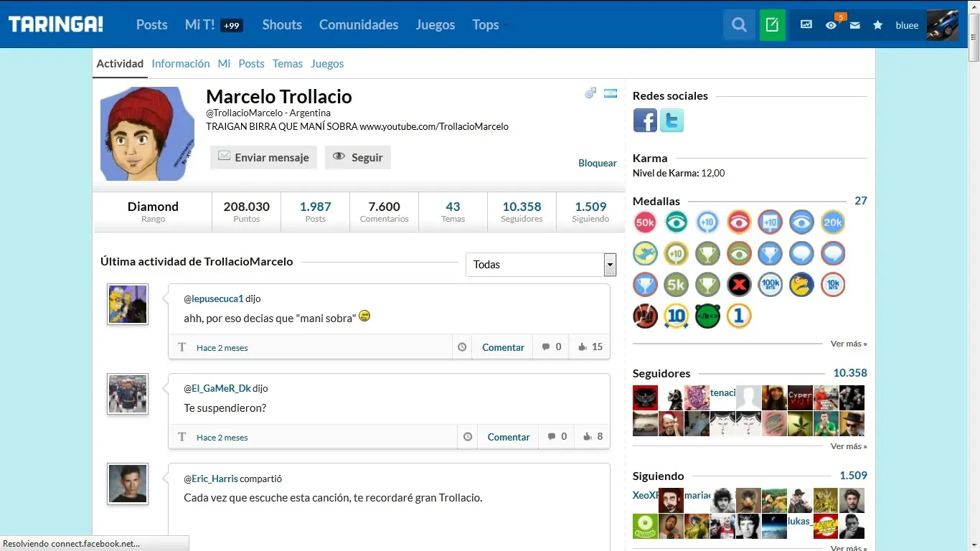Open the Juegos profile tab

tap(327, 64)
